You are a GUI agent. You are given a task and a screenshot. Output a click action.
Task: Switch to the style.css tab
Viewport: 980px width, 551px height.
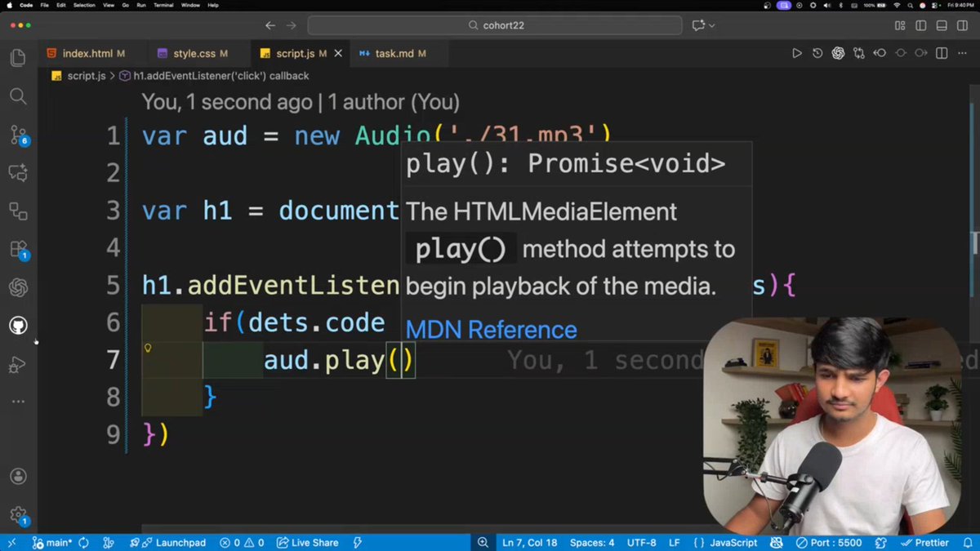(x=196, y=53)
